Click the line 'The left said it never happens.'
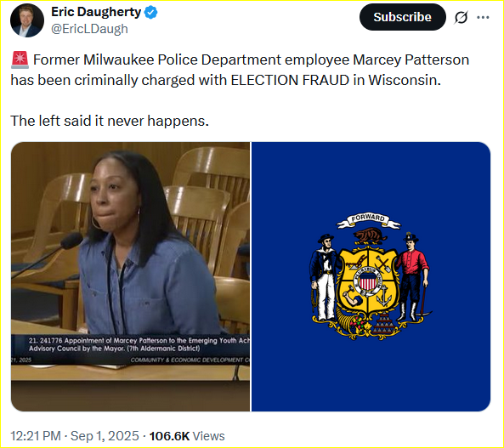Image resolution: width=504 pixels, height=448 pixels. click(110, 121)
